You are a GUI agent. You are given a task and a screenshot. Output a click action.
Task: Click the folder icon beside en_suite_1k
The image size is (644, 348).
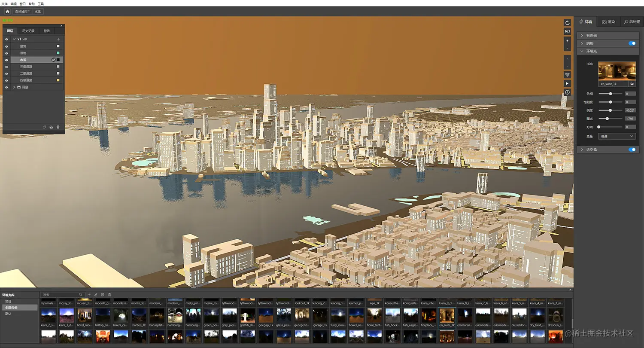tap(632, 84)
